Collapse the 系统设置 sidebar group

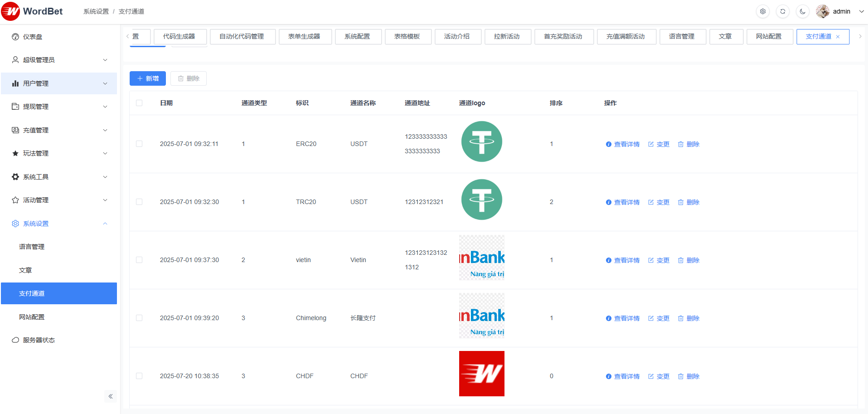[x=59, y=224]
